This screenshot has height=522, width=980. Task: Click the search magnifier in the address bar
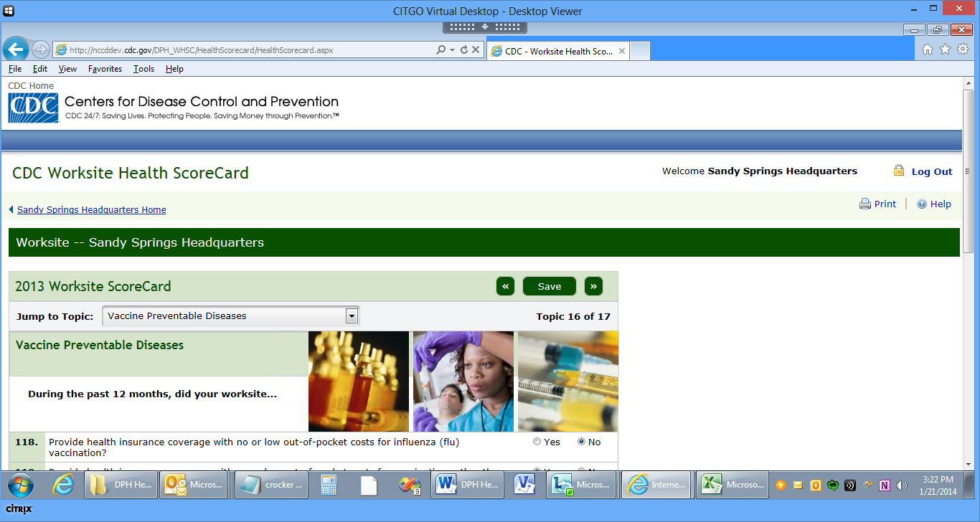[441, 50]
